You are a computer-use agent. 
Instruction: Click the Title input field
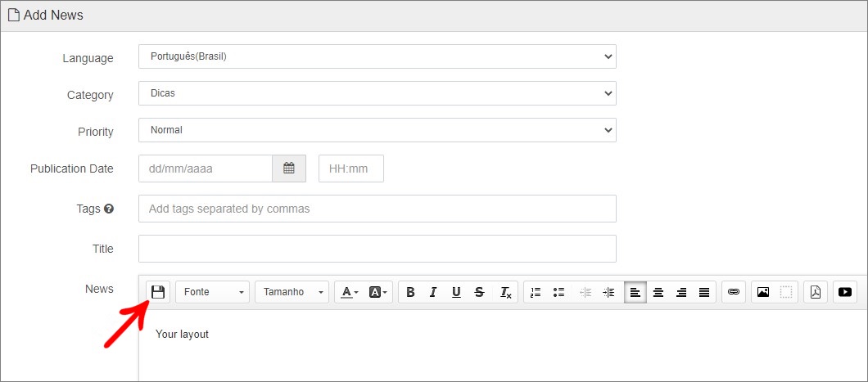(x=377, y=249)
